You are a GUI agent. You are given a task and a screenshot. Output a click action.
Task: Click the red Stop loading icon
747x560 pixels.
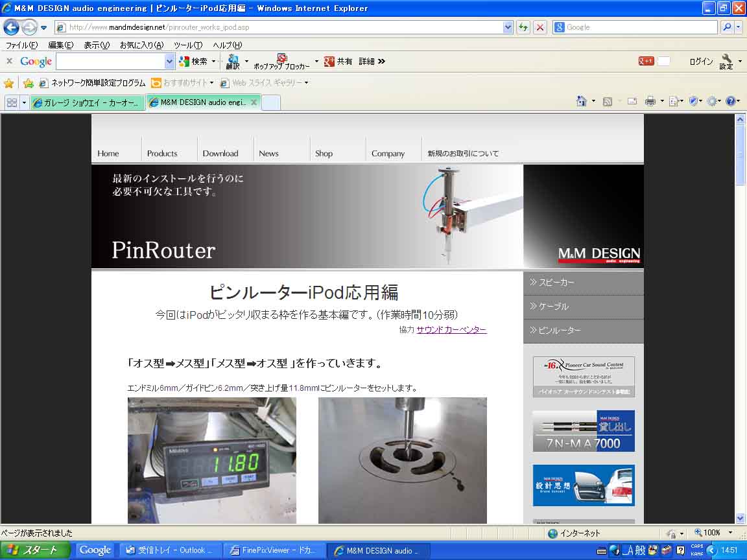(x=539, y=27)
